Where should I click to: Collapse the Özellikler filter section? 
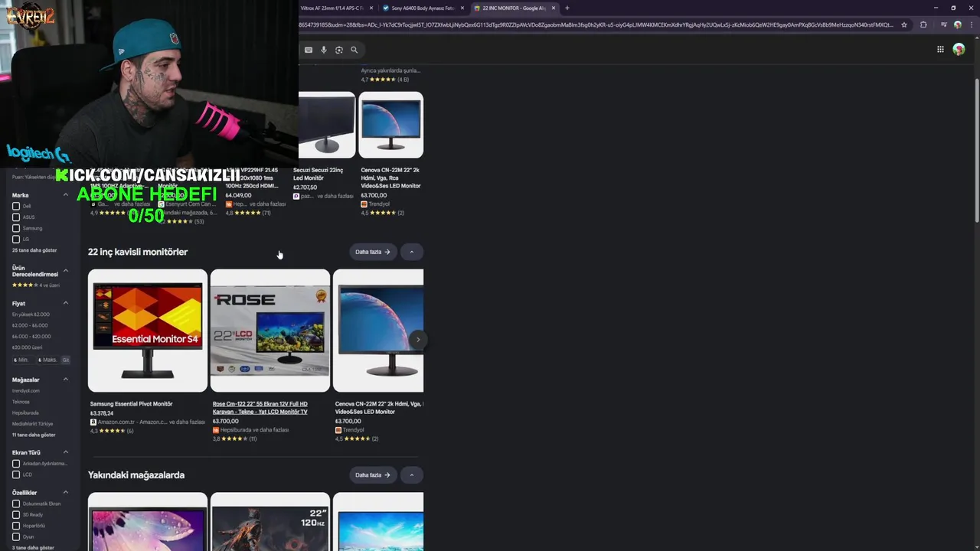[66, 492]
